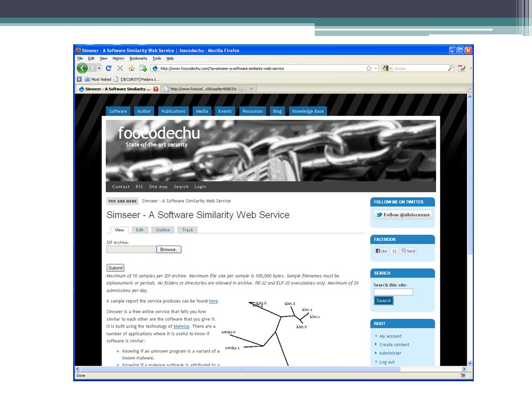
Task: Select the Track tab
Action: [x=187, y=230]
